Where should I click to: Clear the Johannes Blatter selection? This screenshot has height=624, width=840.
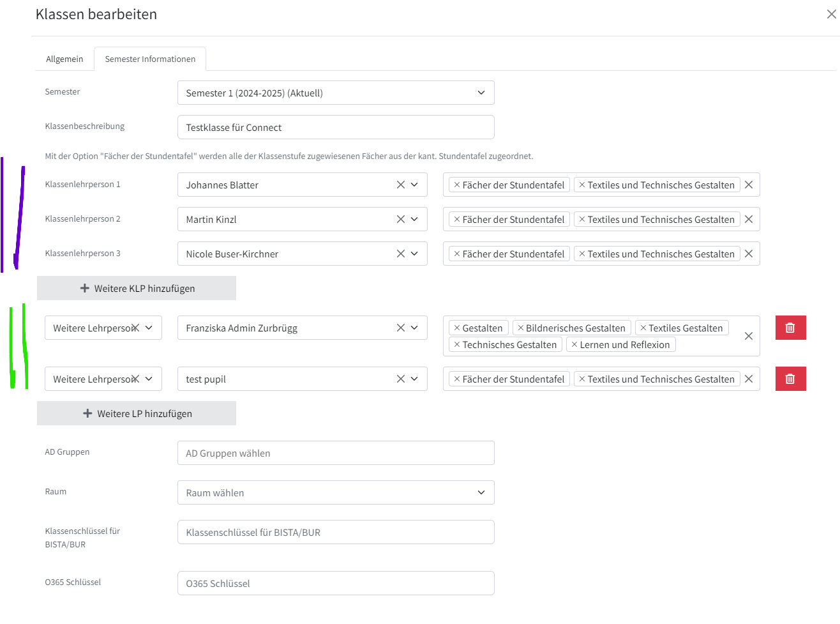point(400,185)
